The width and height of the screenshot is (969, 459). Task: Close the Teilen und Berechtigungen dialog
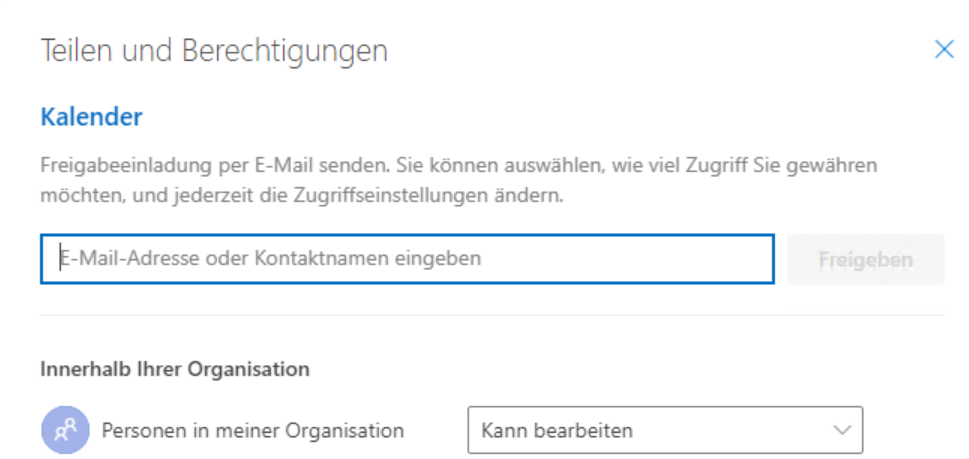pos(943,50)
